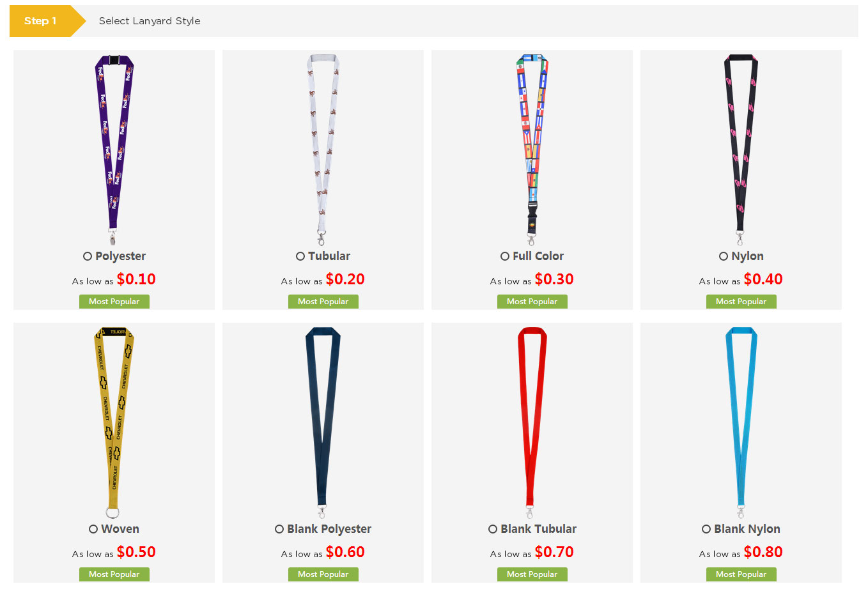Open the flags full color lanyard image
This screenshot has width=868, height=591.
point(532,150)
